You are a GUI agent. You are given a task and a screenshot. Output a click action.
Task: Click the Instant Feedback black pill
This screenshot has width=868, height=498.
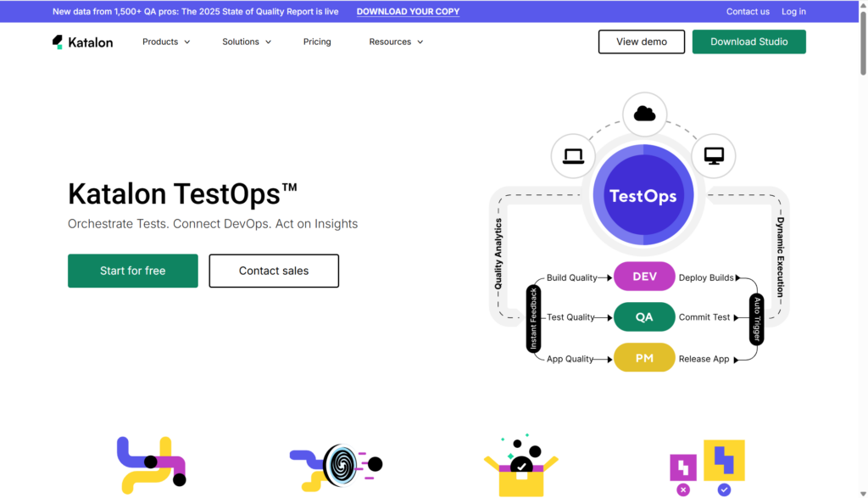533,319
